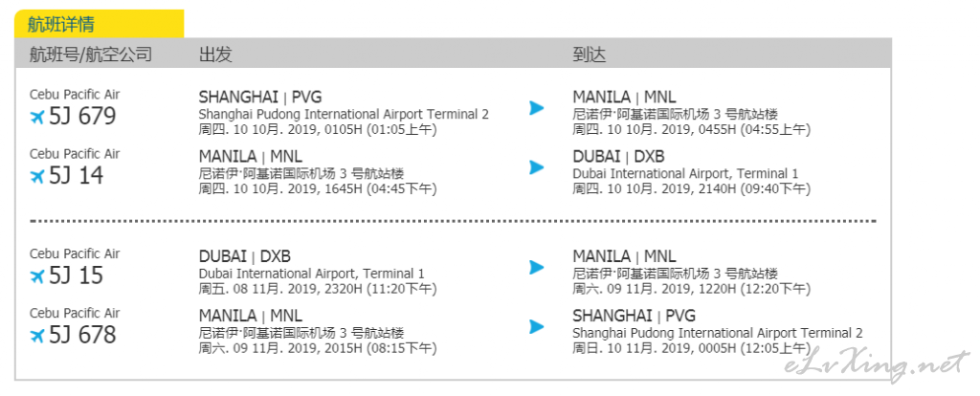This screenshot has height=396, width=980.
Task: Select flight number 5J 14
Action: coord(76,175)
